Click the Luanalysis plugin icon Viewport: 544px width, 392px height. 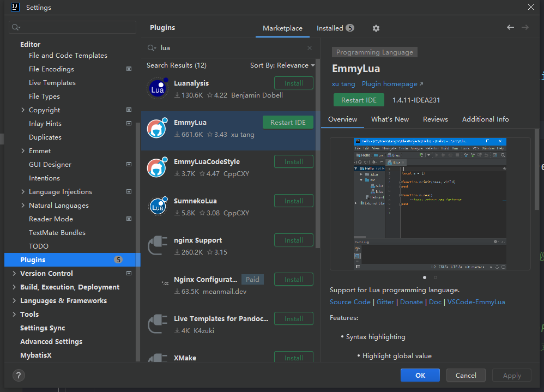click(158, 89)
